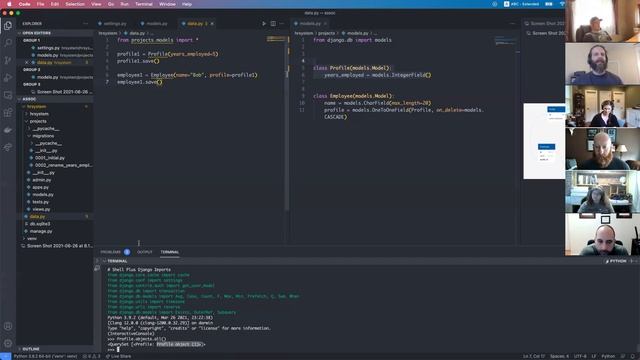Open the Remote Explorer view
Viewport: 640px width, 360px height.
click(x=8, y=95)
